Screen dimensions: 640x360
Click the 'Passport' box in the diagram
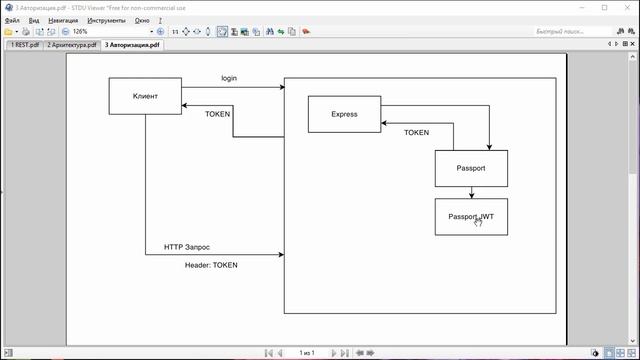pos(471,168)
